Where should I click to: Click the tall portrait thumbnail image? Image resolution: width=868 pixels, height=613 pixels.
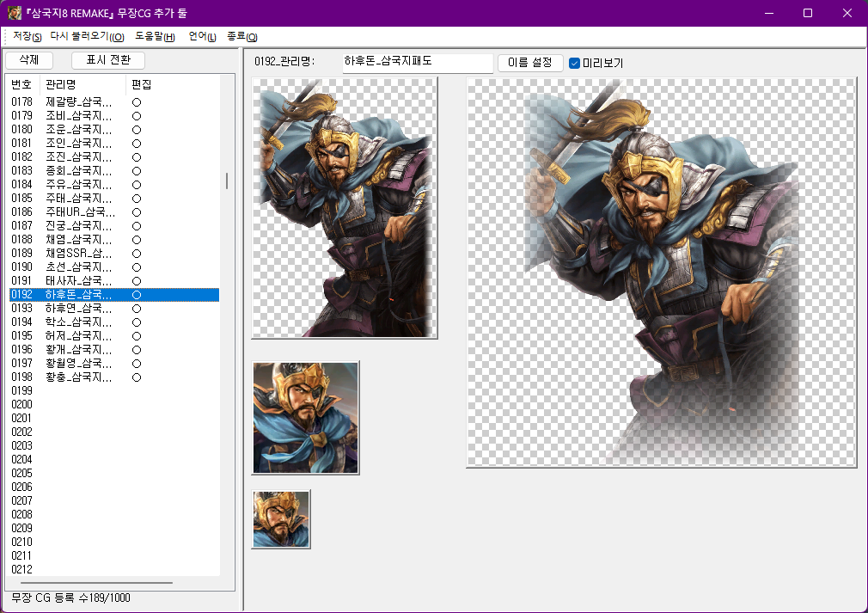(x=345, y=208)
